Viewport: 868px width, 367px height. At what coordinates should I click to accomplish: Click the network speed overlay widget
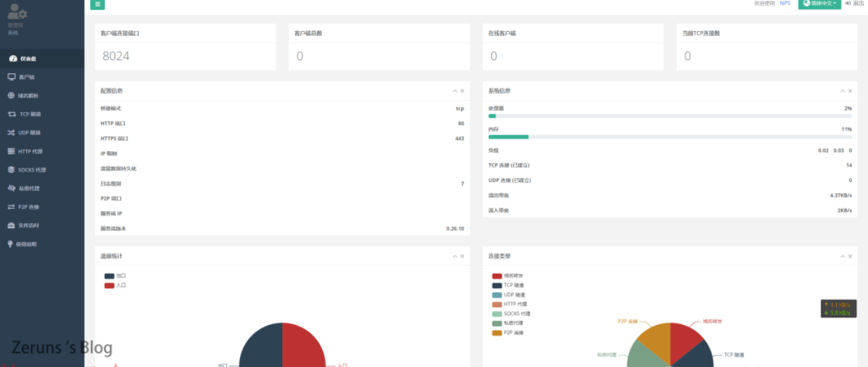(838, 308)
